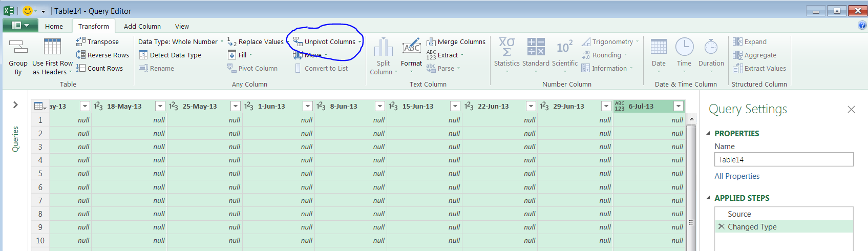
Task: Select the Source applied step
Action: click(739, 214)
